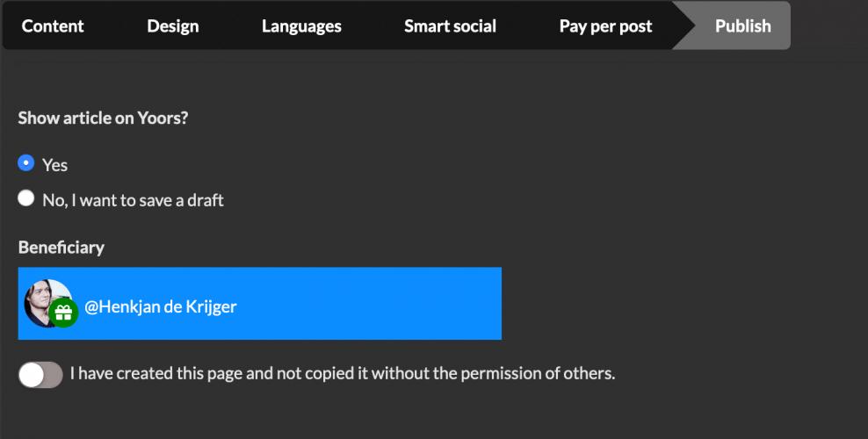This screenshot has width=868, height=439.
Task: Open the Smart social tab
Action: pyautogui.click(x=450, y=26)
